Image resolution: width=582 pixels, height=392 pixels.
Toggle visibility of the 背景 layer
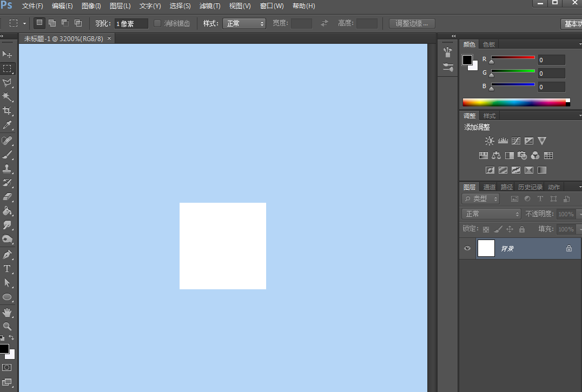pyautogui.click(x=467, y=248)
